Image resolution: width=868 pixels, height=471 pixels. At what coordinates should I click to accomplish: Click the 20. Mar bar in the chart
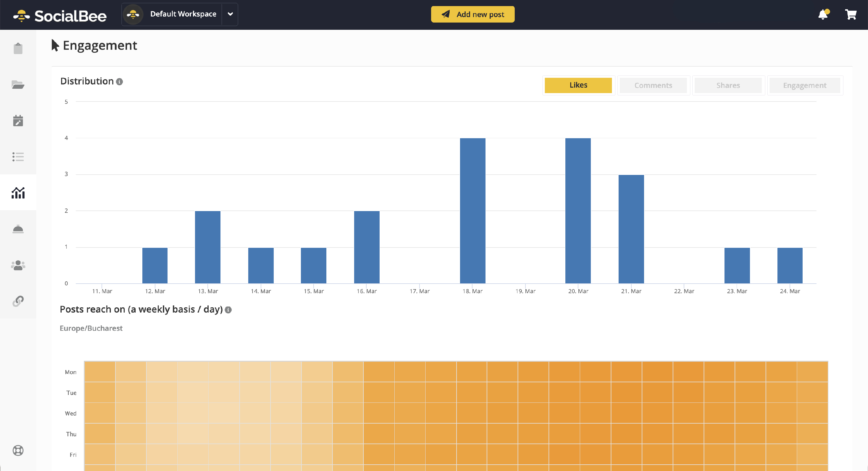pos(578,211)
